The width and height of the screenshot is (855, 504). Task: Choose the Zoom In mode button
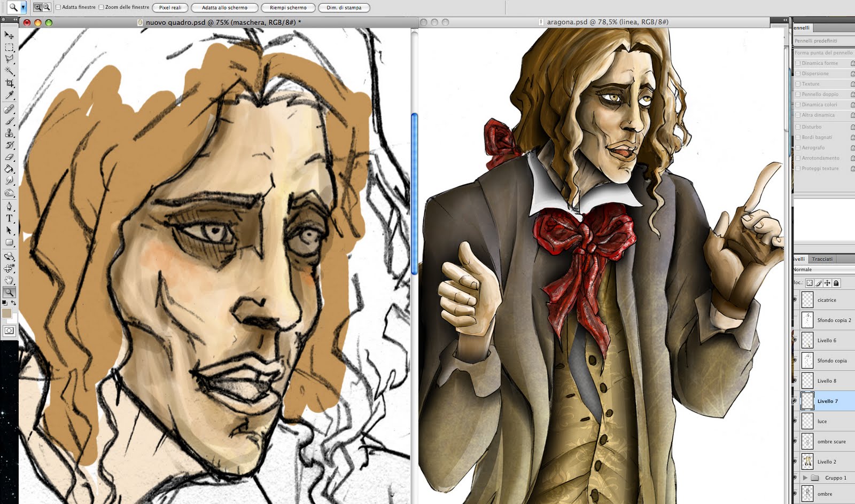pos(37,7)
